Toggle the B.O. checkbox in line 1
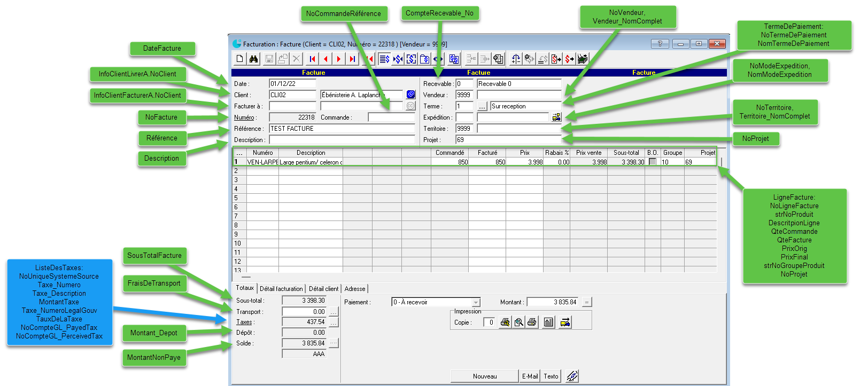 pos(653,162)
